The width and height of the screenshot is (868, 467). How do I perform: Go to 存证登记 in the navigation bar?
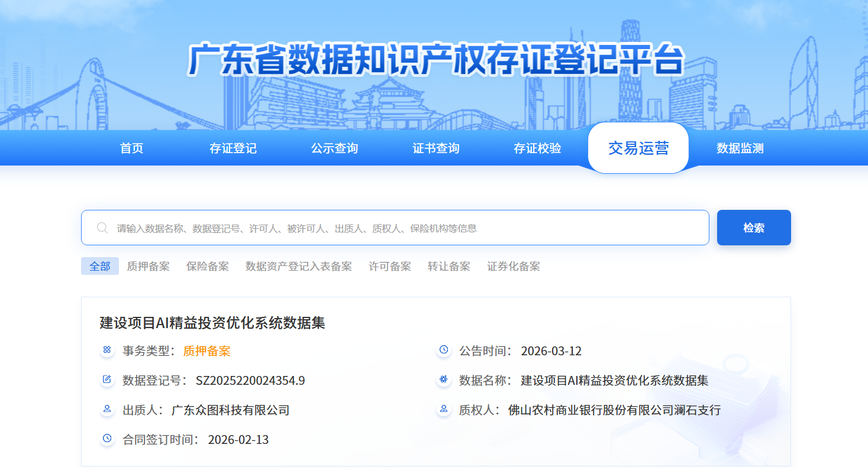pyautogui.click(x=233, y=148)
